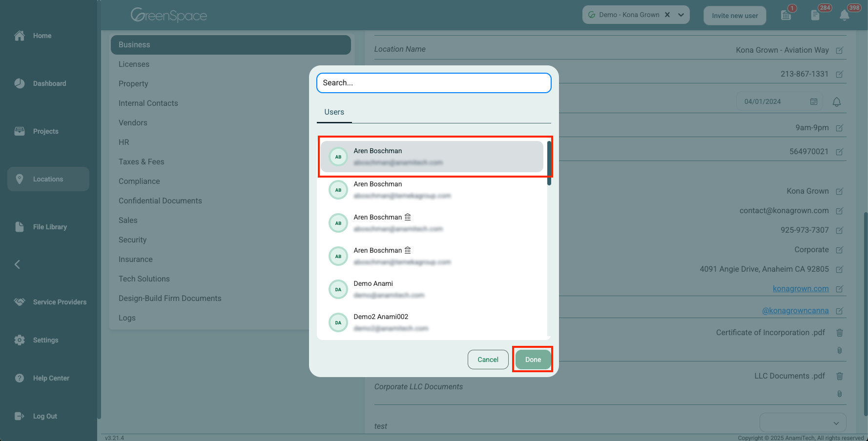
Task: Select the Business menu item
Action: click(x=231, y=44)
